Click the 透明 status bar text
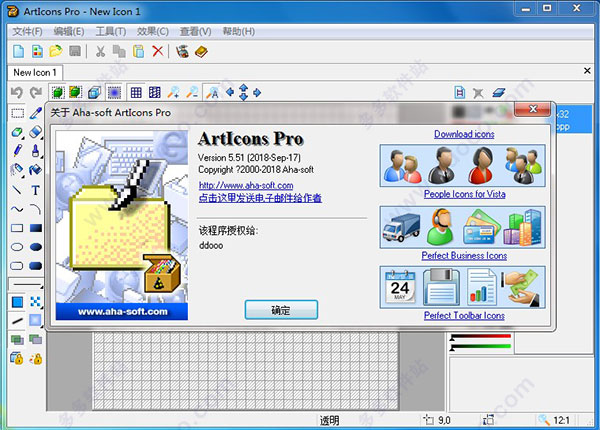Image resolution: width=600 pixels, height=430 pixels. (329, 421)
